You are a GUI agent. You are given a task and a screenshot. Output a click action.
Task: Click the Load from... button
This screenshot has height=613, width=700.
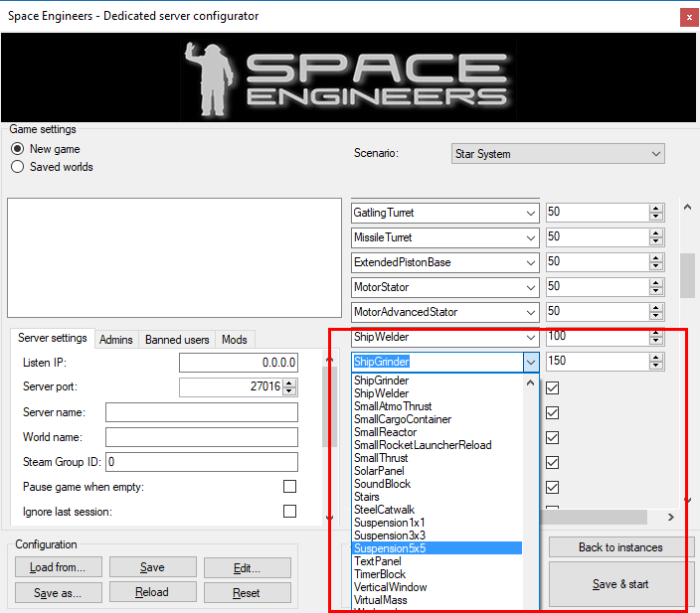click(58, 567)
